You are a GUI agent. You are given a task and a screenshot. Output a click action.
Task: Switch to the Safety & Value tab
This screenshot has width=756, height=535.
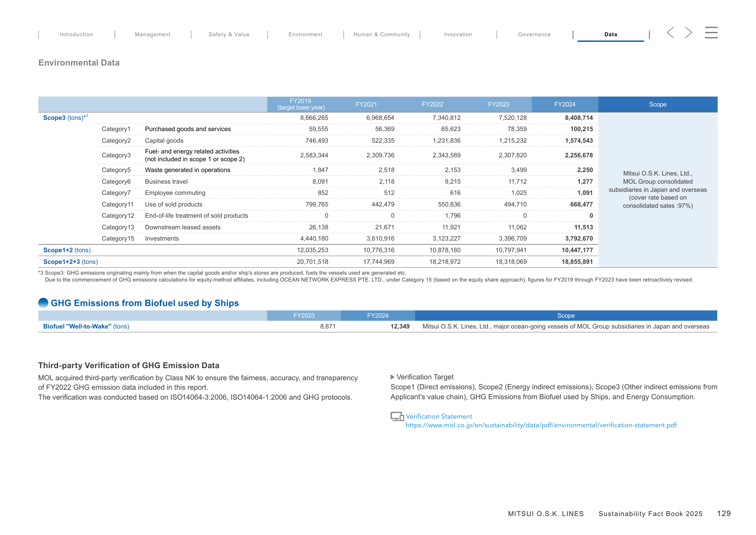point(229,34)
